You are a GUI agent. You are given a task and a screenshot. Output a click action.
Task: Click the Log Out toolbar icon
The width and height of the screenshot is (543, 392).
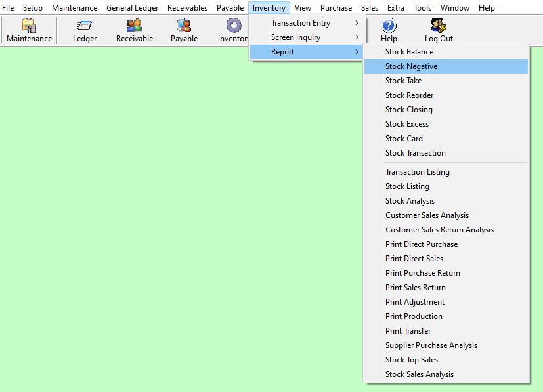[439, 30]
